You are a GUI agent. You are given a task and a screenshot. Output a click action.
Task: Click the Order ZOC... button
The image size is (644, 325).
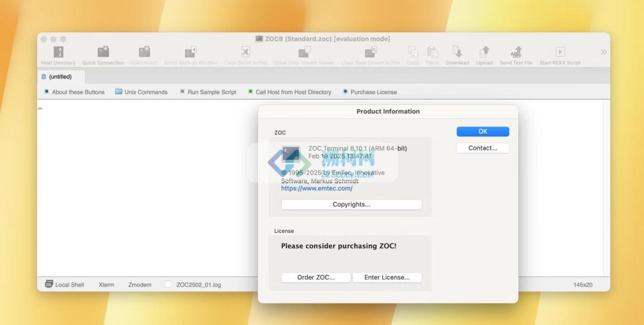click(316, 278)
